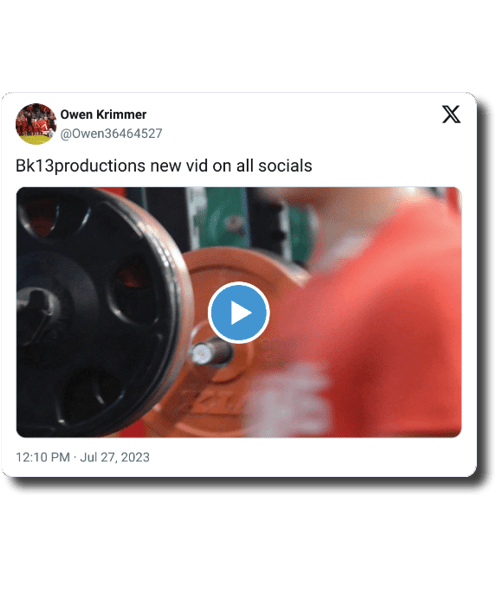The height and width of the screenshot is (589, 498).
Task: Click the green equipment in the video background
Action: tap(225, 217)
